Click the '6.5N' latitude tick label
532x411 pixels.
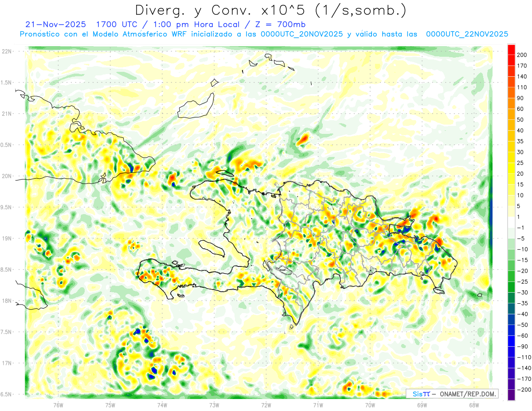point(6,394)
